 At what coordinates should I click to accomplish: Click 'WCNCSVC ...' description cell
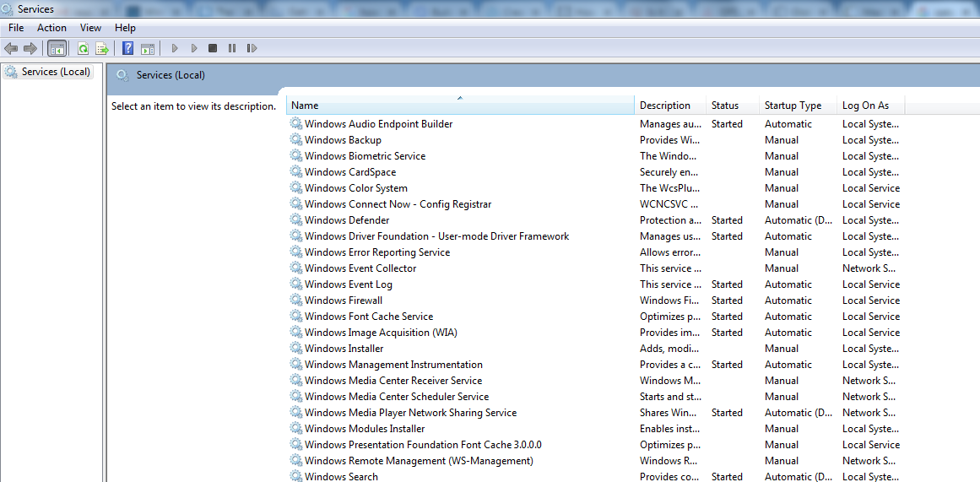pyautogui.click(x=669, y=203)
